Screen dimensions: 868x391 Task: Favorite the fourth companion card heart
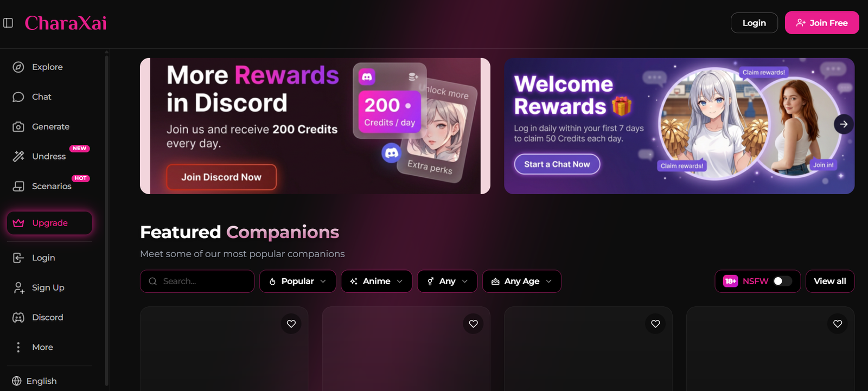(838, 324)
